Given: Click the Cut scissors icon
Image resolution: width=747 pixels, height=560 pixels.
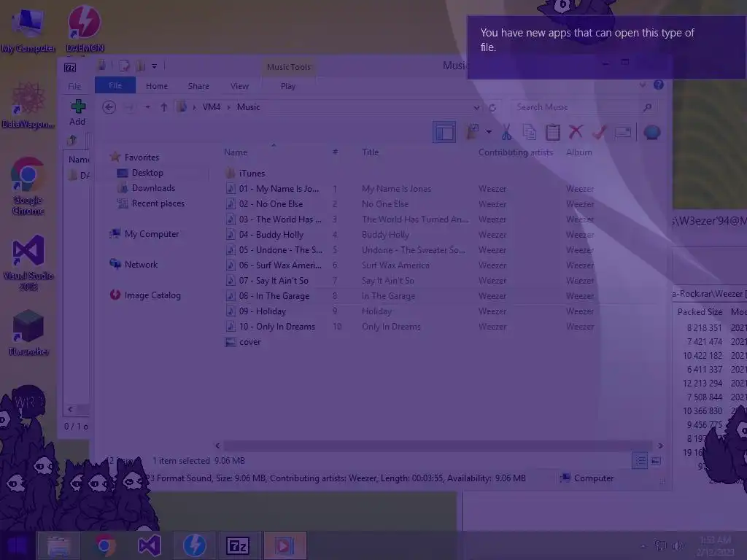Looking at the screenshot, I should pyautogui.click(x=506, y=133).
